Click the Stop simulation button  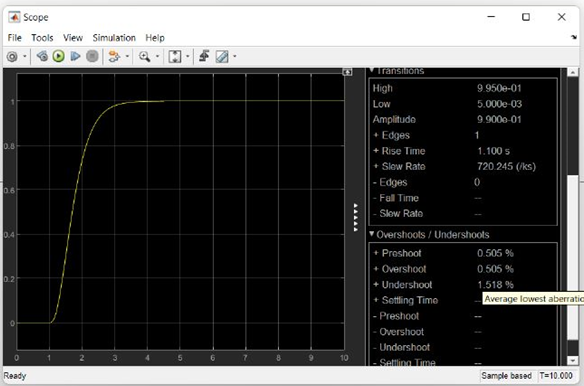pyautogui.click(x=92, y=56)
